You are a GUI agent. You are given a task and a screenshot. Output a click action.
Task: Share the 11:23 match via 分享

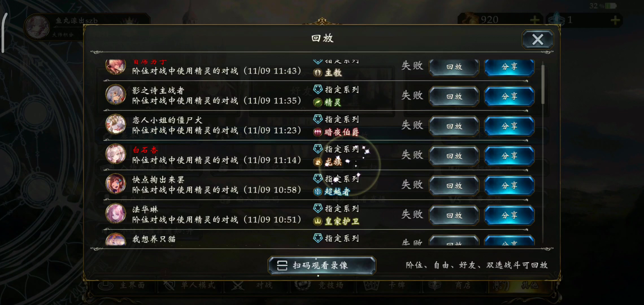(x=509, y=126)
